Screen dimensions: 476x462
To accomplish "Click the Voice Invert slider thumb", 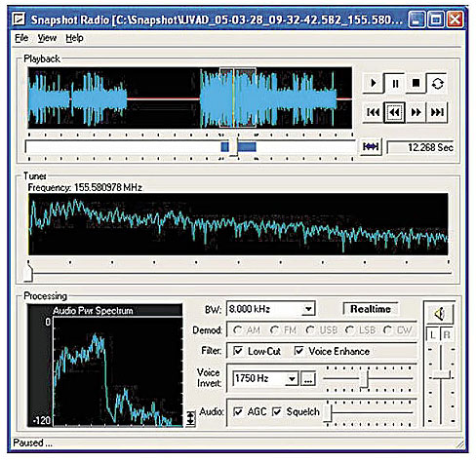I will pyautogui.click(x=364, y=379).
